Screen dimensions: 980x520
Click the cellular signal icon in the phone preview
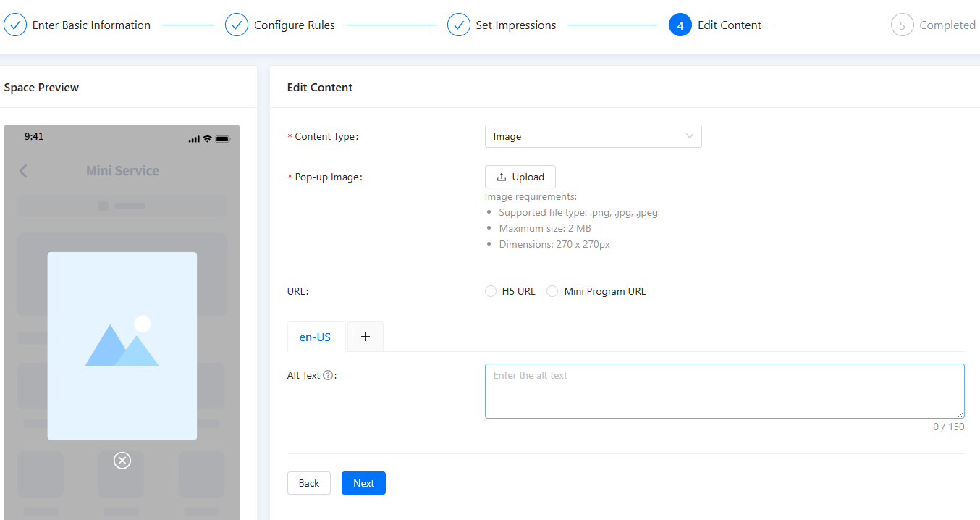(x=194, y=139)
